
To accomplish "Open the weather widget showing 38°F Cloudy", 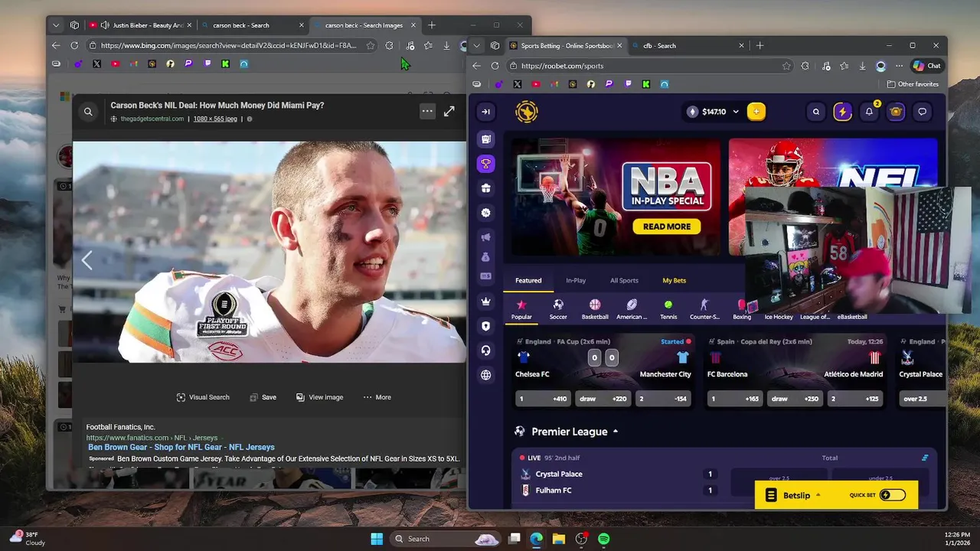I will pos(27,538).
